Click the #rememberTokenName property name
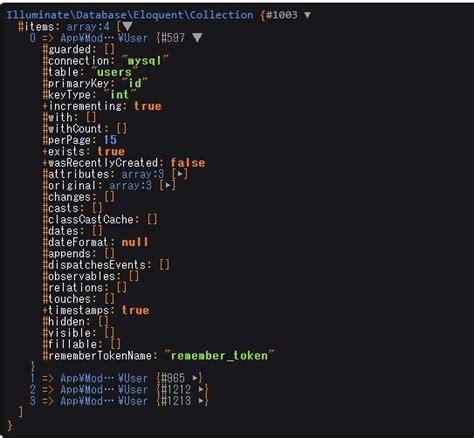The height and width of the screenshot is (438, 474). click(x=97, y=355)
